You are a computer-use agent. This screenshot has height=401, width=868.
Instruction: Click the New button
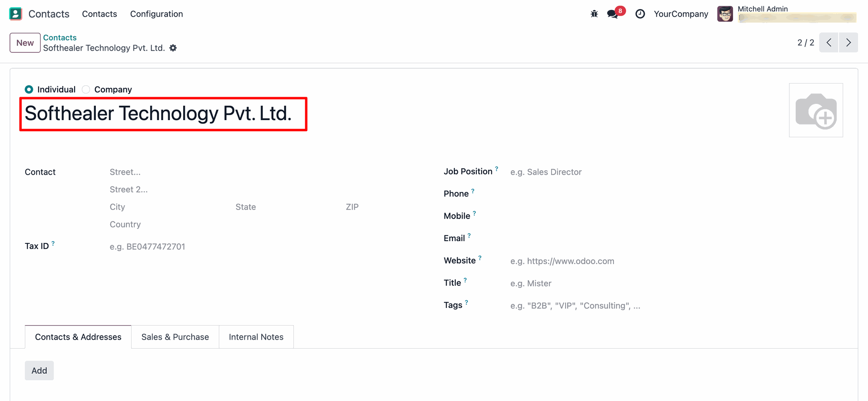[25, 43]
